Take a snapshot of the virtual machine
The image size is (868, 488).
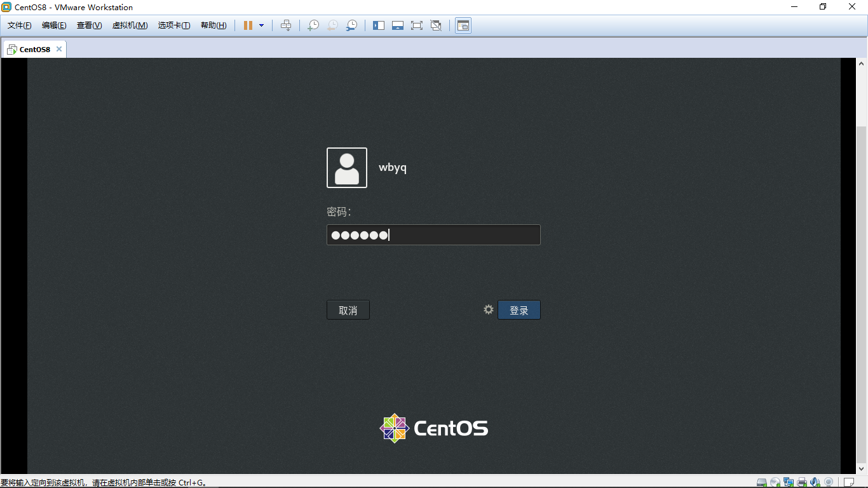[x=313, y=25]
